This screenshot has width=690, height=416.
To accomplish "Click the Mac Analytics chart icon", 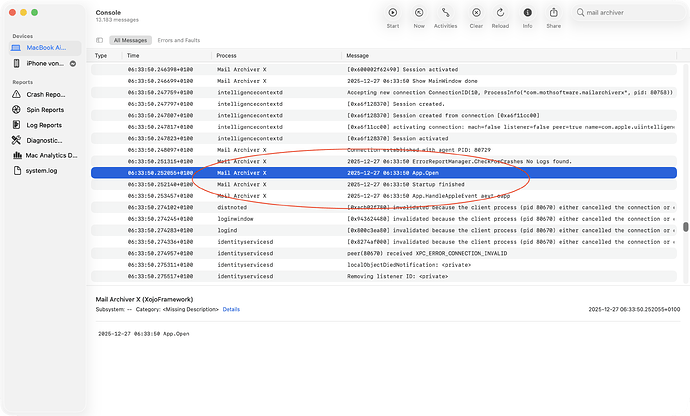I will [17, 155].
